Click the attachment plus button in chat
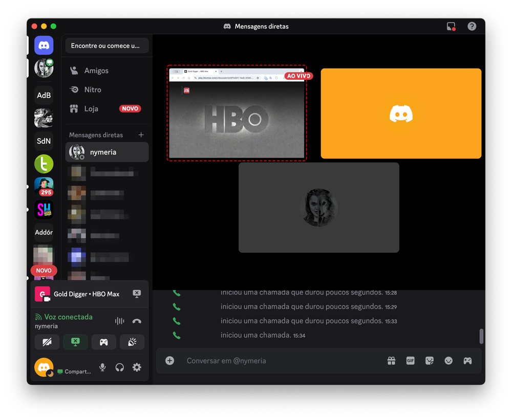Viewport: 512px width, 420px height. click(169, 361)
